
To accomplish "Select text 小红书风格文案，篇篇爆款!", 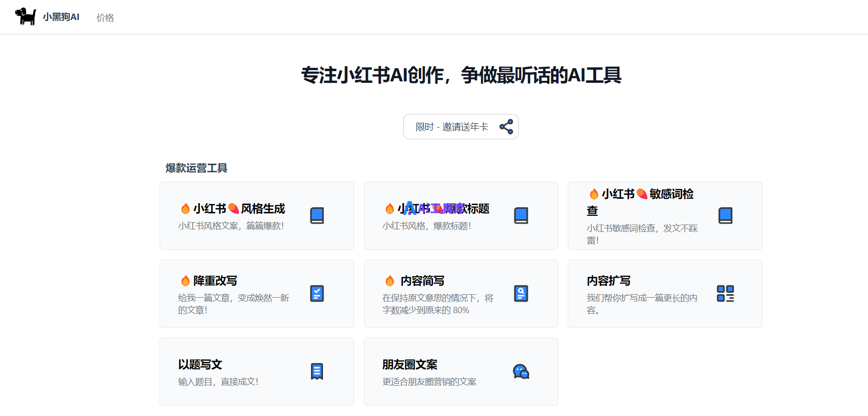I will pyautogui.click(x=231, y=226).
